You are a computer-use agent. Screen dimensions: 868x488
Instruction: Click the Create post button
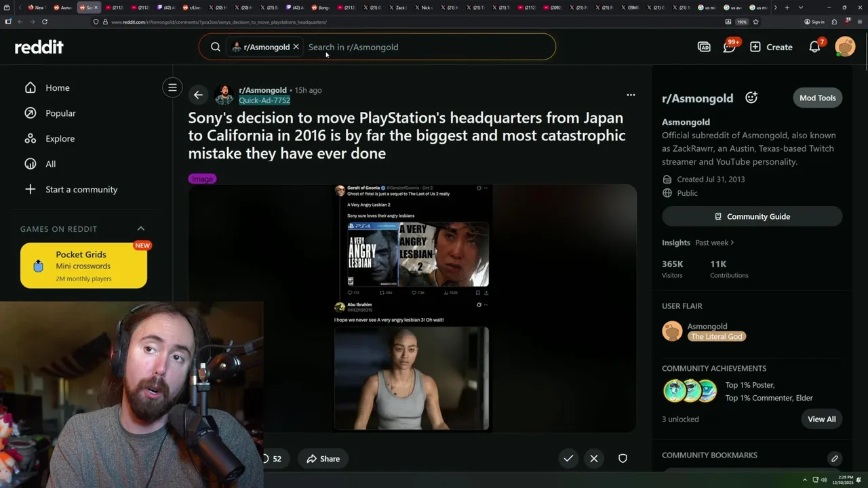click(771, 47)
